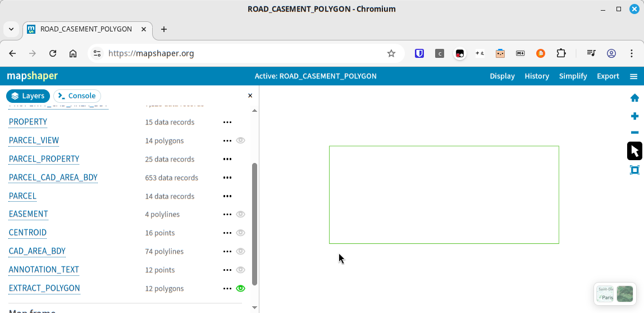
Task: Open the browser home page icon
Action: coord(73,53)
